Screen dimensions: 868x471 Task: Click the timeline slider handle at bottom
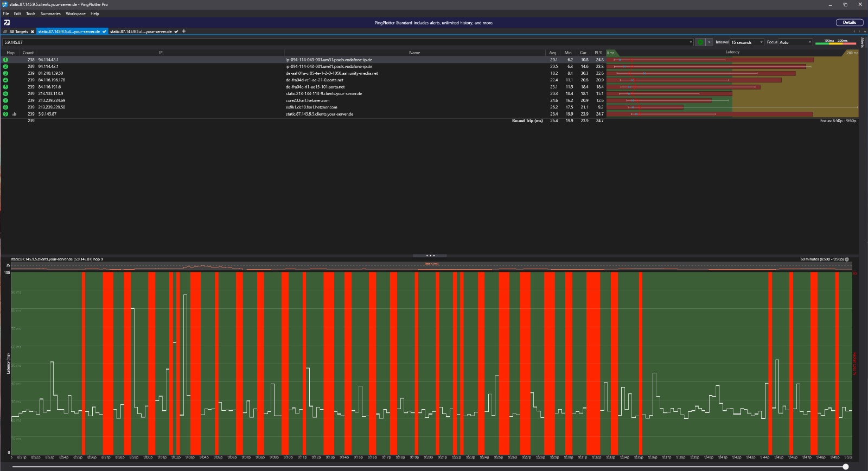point(845,467)
